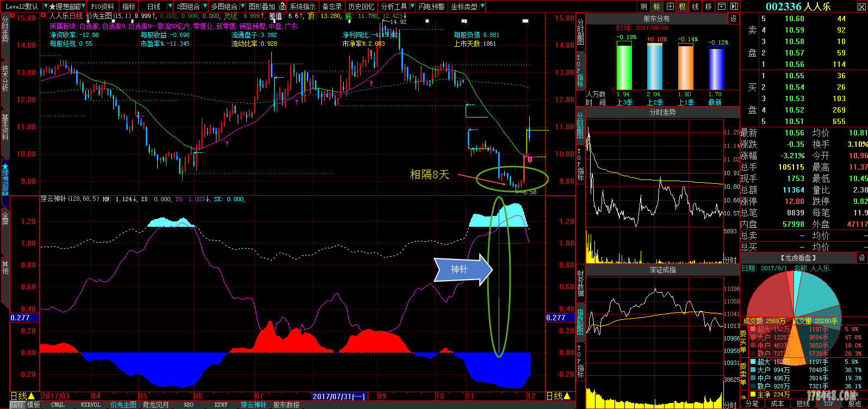Image resolution: width=868 pixels, height=409 pixels.
Task: Click the F10资料 button
Action: pyautogui.click(x=102, y=7)
